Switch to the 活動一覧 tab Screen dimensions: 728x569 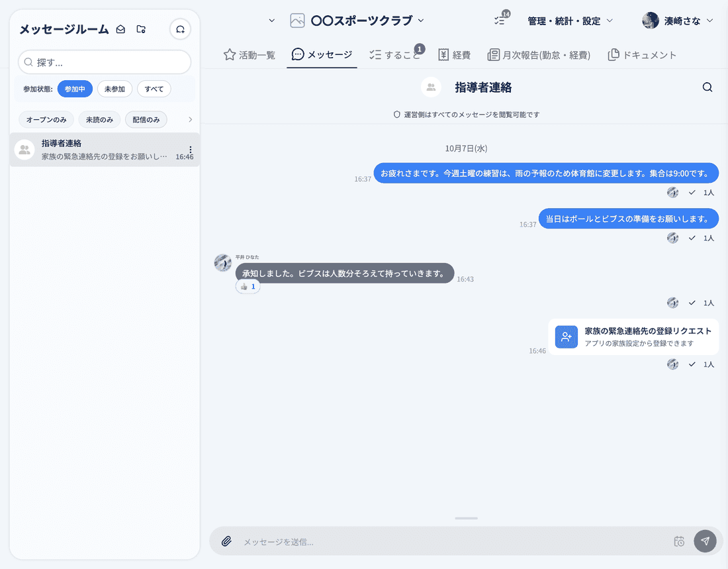pos(250,55)
